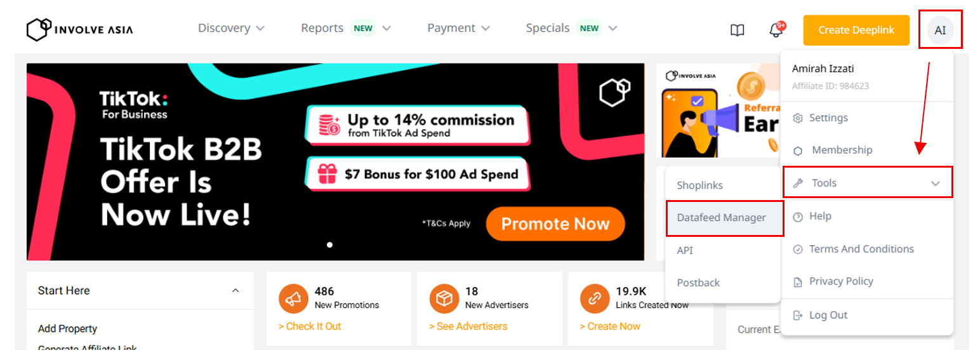Screen dimensions: 980x355
Task: Open the notifications bell
Action: coord(776,30)
